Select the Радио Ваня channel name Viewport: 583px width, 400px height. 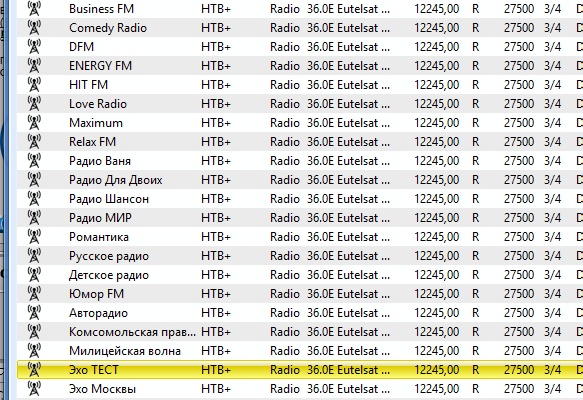(100, 161)
